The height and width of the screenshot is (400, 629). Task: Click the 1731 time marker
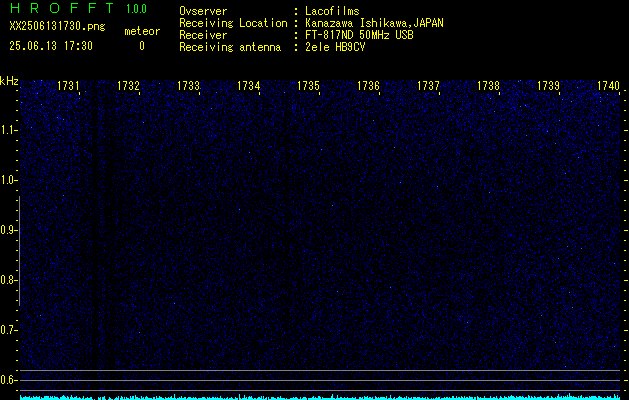pos(68,86)
